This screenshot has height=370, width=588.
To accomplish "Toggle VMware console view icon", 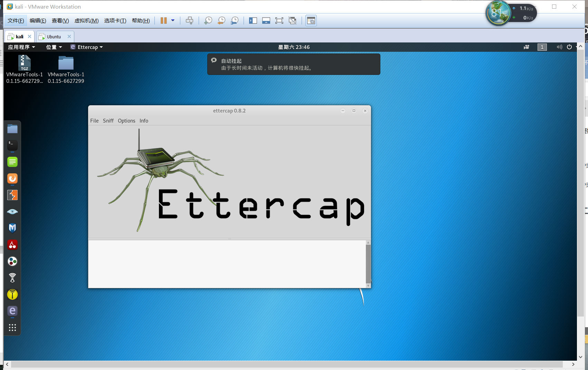I will tap(311, 20).
